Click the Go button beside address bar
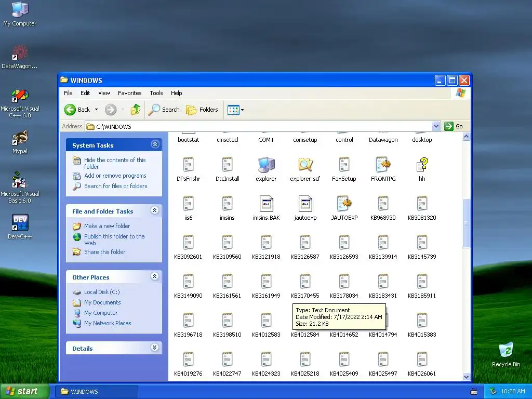The width and height of the screenshot is (532, 399). click(x=454, y=126)
